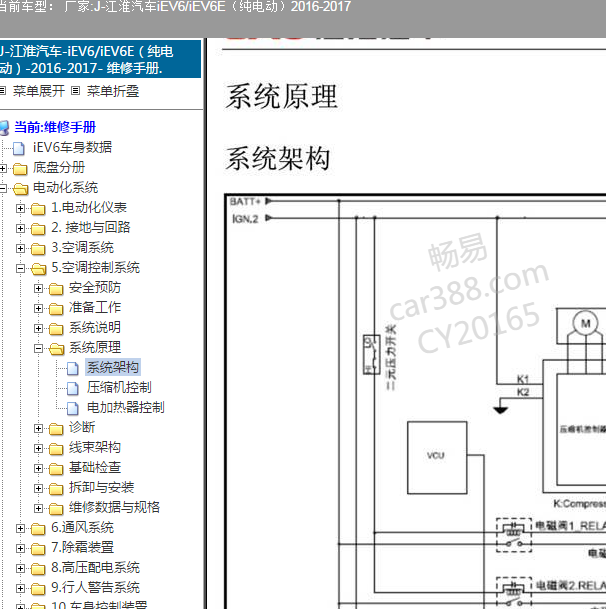Click the document icon beside 系统架构
The image size is (606, 609).
72,368
